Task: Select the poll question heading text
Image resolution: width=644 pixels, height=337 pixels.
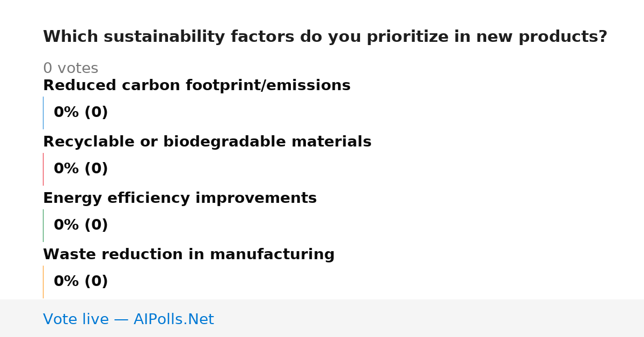Action: coord(325,37)
